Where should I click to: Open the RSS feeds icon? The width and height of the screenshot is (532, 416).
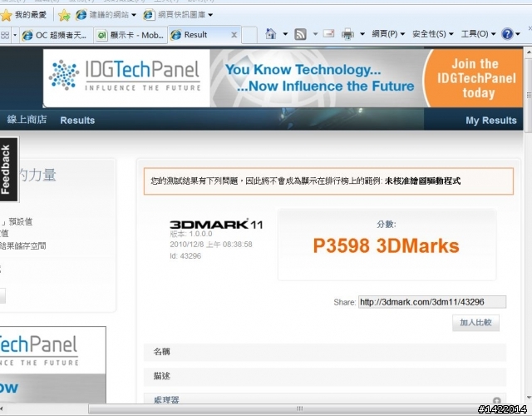tap(300, 34)
